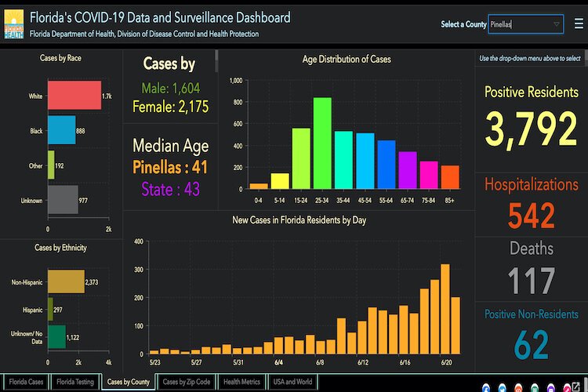588x392 pixels.
Task: Click the Deaths 117 figure
Action: point(531,280)
